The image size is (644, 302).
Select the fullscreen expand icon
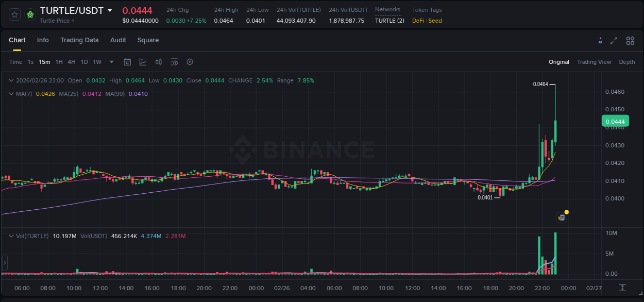point(614,40)
